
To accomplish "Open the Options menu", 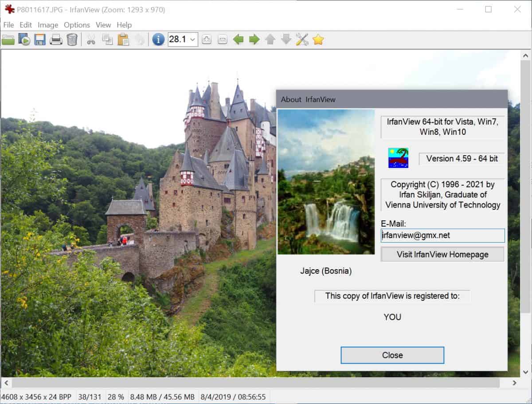I will [76, 25].
